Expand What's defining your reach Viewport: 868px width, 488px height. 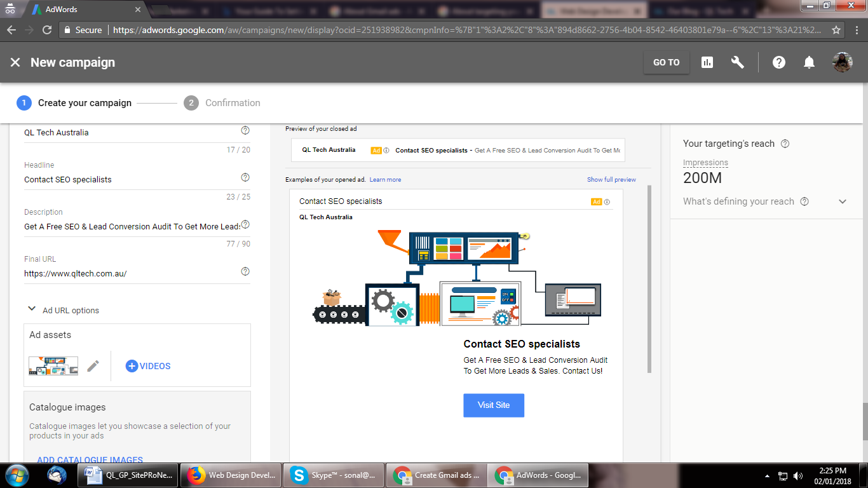pyautogui.click(x=843, y=201)
